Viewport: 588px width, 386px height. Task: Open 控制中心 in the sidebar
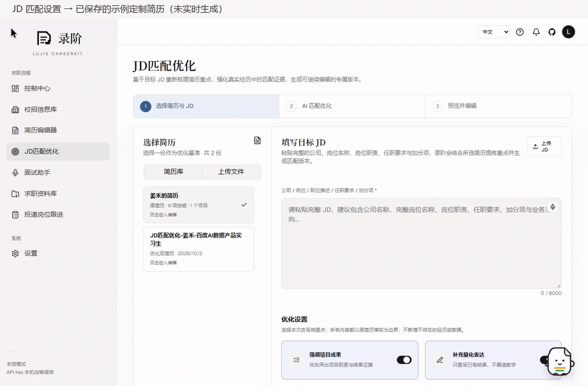coord(58,89)
